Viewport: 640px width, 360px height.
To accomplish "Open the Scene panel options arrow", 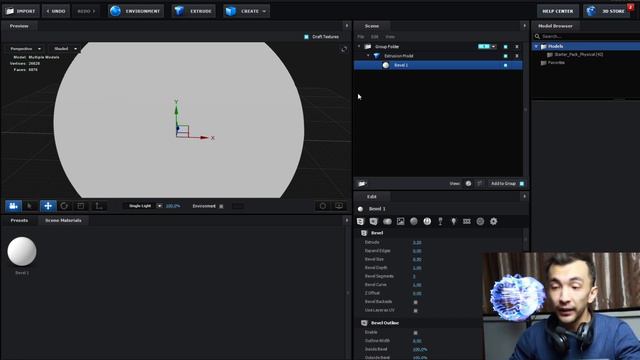I will pos(524,26).
